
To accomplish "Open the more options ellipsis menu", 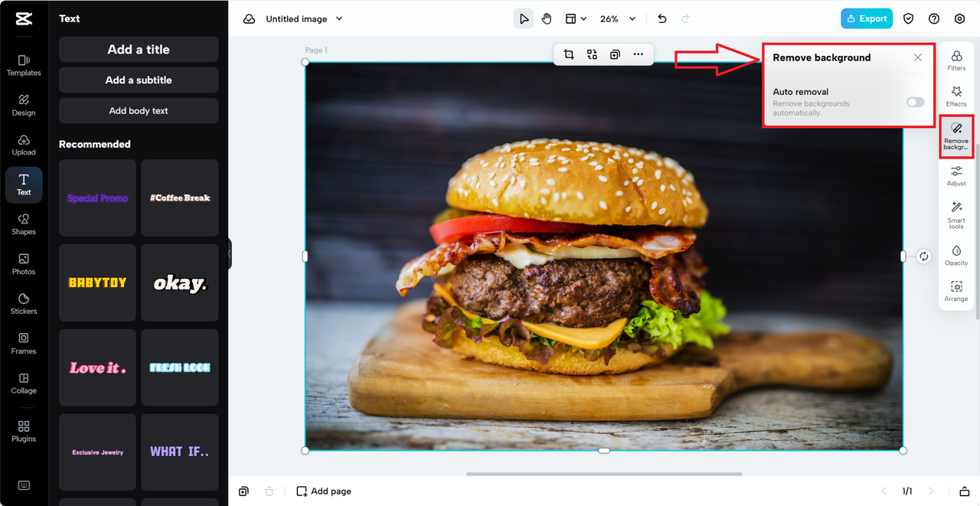I will (638, 54).
